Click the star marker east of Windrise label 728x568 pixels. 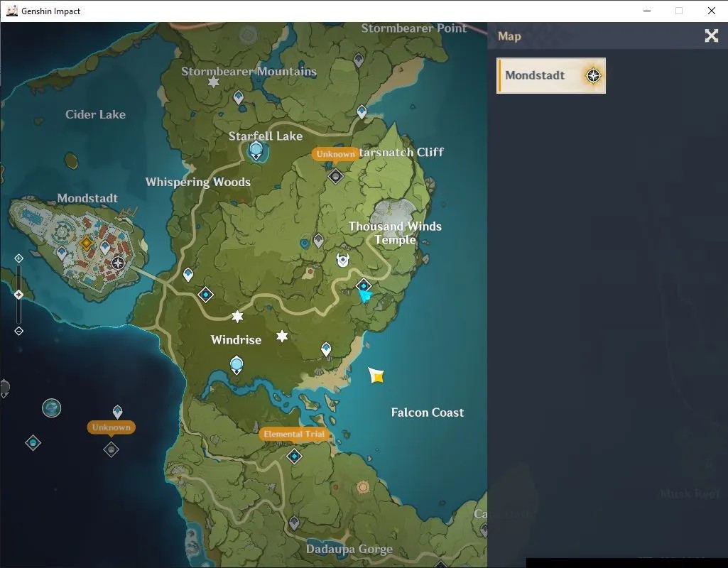pos(282,336)
